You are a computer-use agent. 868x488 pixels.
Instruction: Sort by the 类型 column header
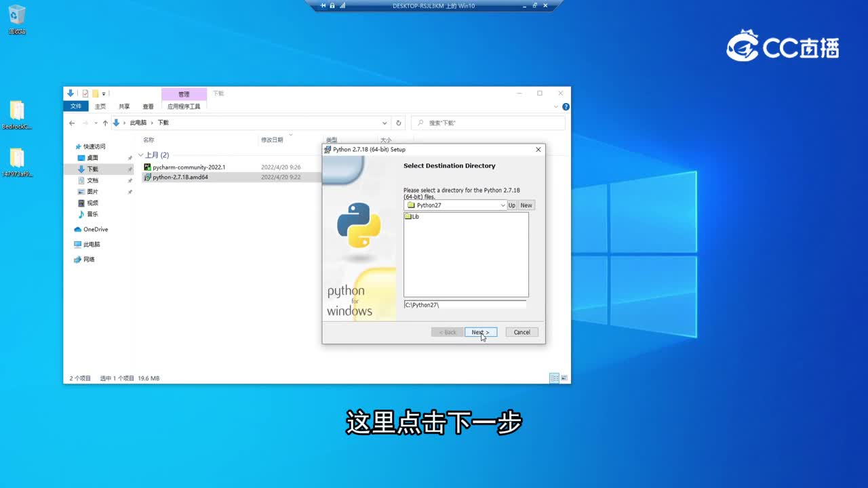[x=332, y=140]
